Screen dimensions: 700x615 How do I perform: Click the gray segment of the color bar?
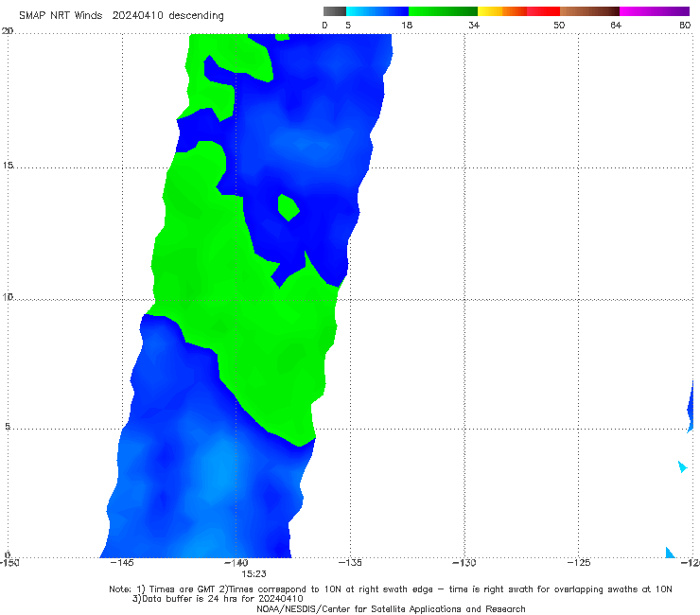click(x=335, y=11)
